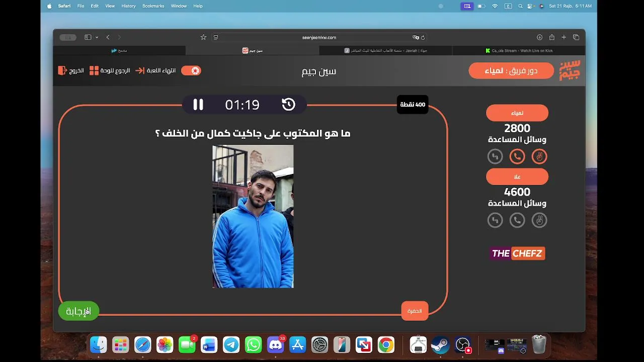
Task: Open the Bookmarks menu
Action: tap(153, 6)
